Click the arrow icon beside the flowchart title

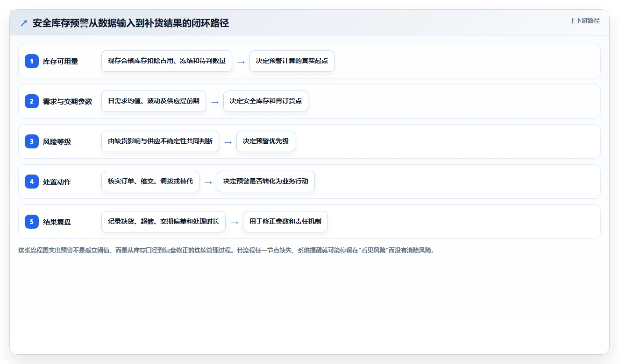24,23
